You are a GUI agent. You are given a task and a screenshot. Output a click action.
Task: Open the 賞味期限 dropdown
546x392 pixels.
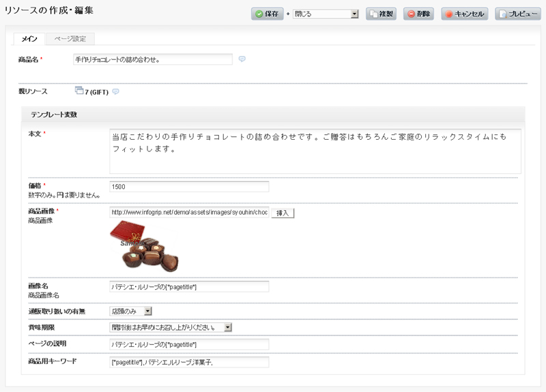(171, 327)
